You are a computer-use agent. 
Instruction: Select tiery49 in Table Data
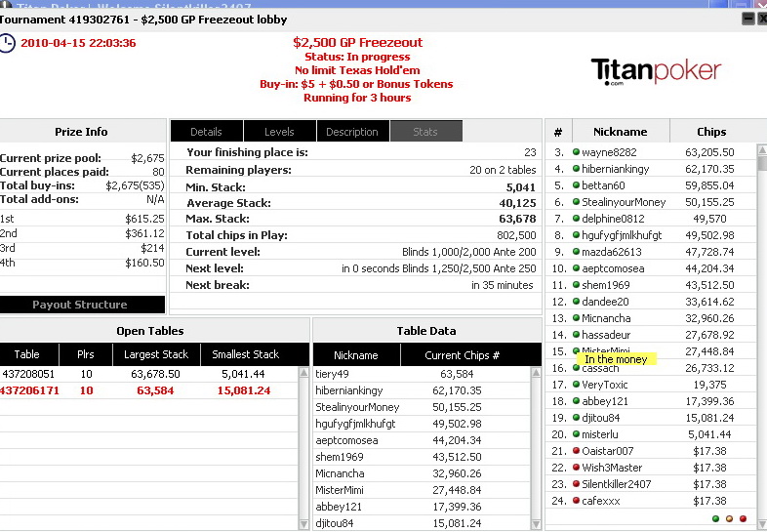click(422, 375)
